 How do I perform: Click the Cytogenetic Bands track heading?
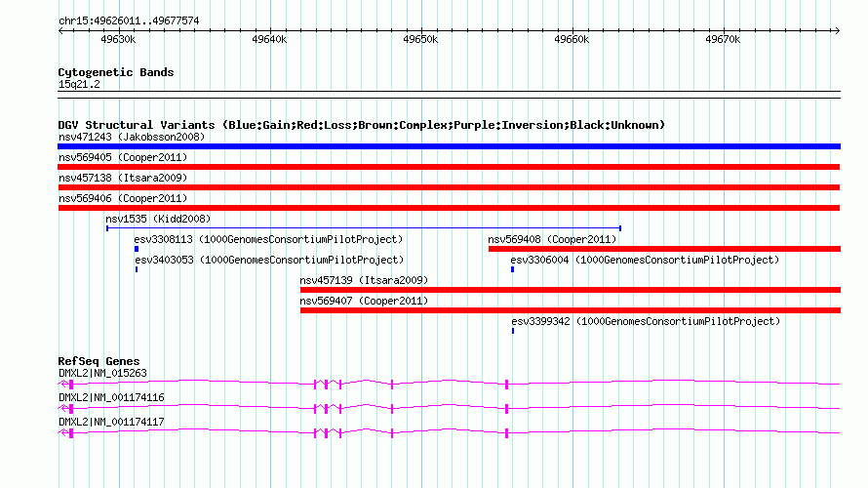(x=116, y=72)
